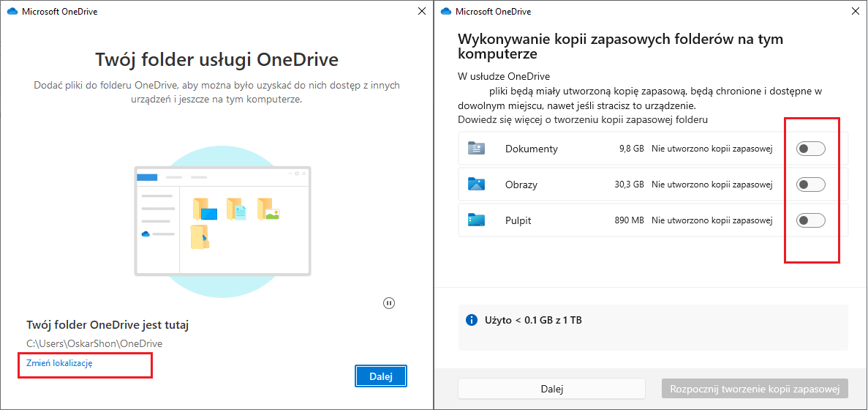Click backup status text in Dokumenty row
The image size is (868, 410).
[712, 149]
